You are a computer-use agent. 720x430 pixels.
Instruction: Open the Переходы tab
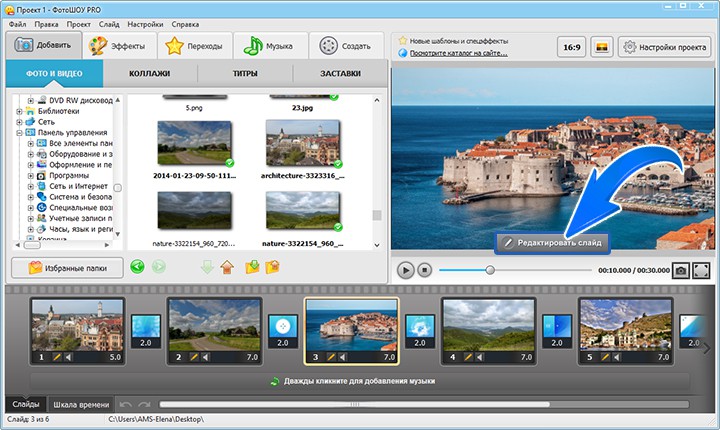pyautogui.click(x=195, y=46)
